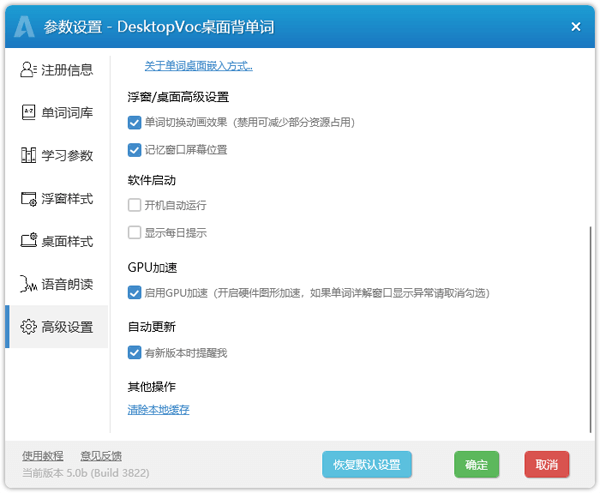Go to 浮窗样式 tab
The image size is (600, 493).
click(x=57, y=198)
